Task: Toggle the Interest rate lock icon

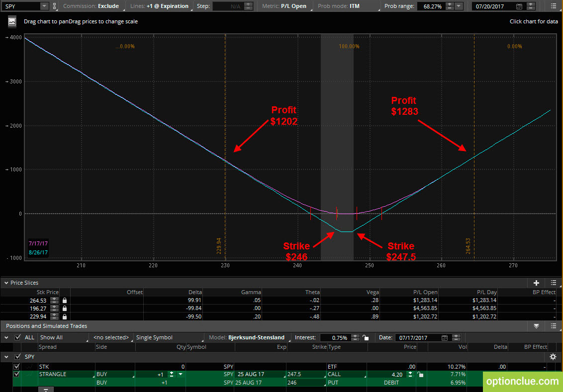Action: click(x=366, y=337)
